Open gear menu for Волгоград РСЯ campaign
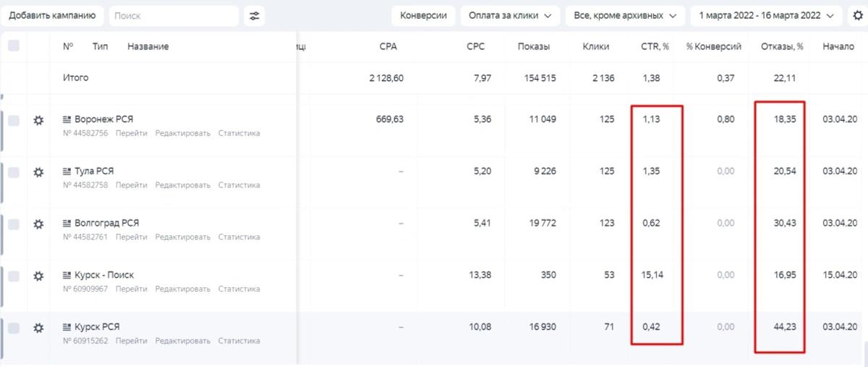This screenshot has height=367, width=868. [x=39, y=224]
